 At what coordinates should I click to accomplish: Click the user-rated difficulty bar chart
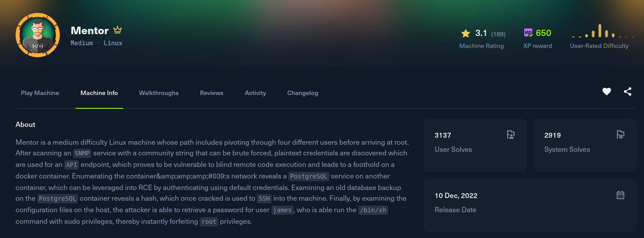point(603,31)
